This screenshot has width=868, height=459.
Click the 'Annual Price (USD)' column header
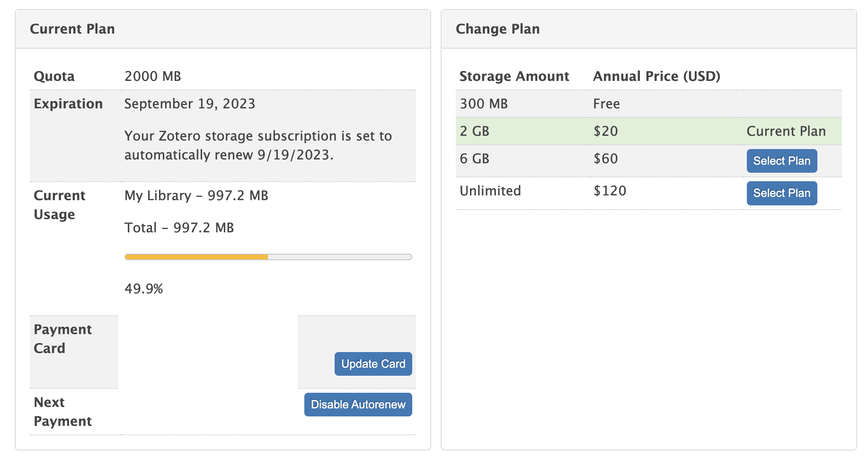pos(657,76)
